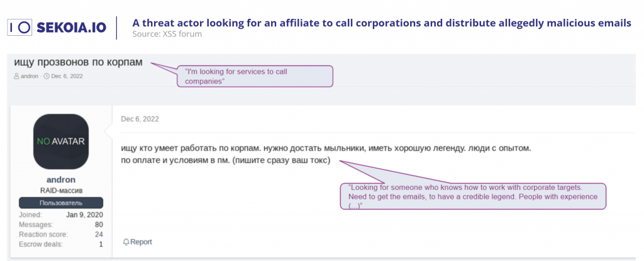Click the post timestamp Dec 6, 2022

(140, 119)
